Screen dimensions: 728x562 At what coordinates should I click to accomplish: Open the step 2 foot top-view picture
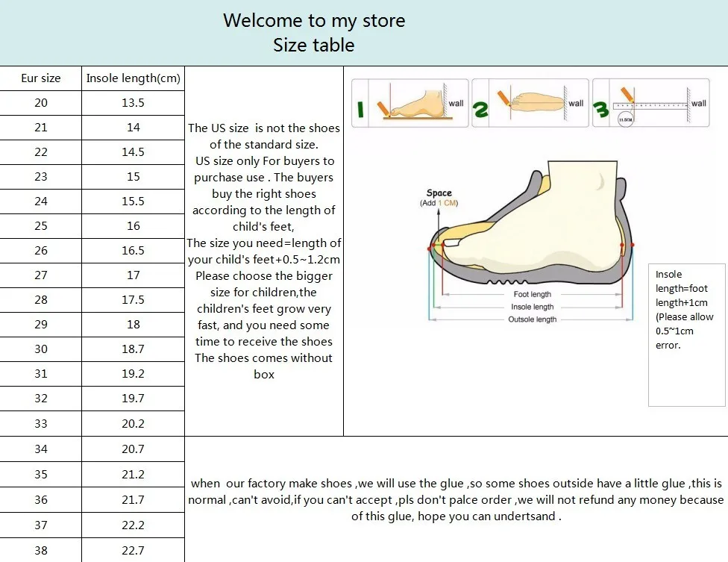click(x=530, y=103)
